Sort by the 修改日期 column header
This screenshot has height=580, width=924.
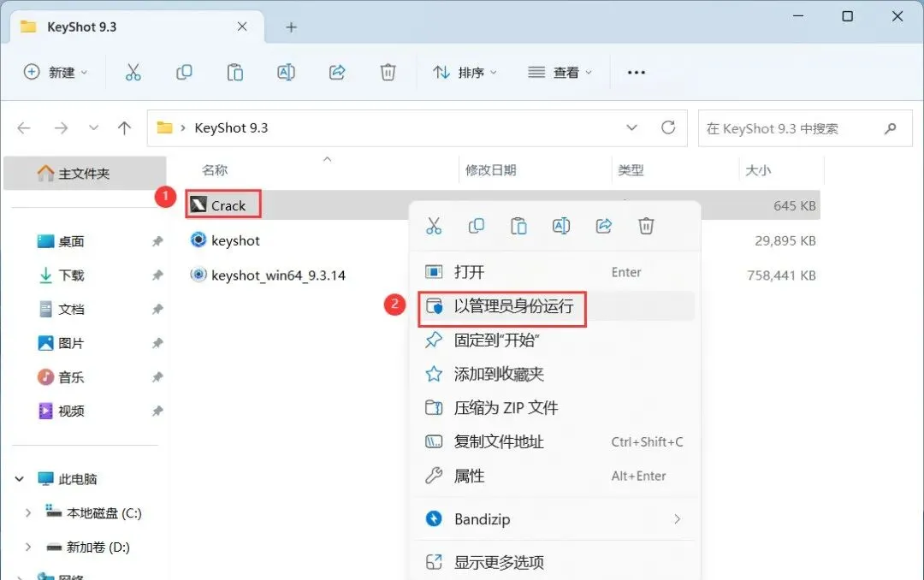pyautogui.click(x=490, y=170)
